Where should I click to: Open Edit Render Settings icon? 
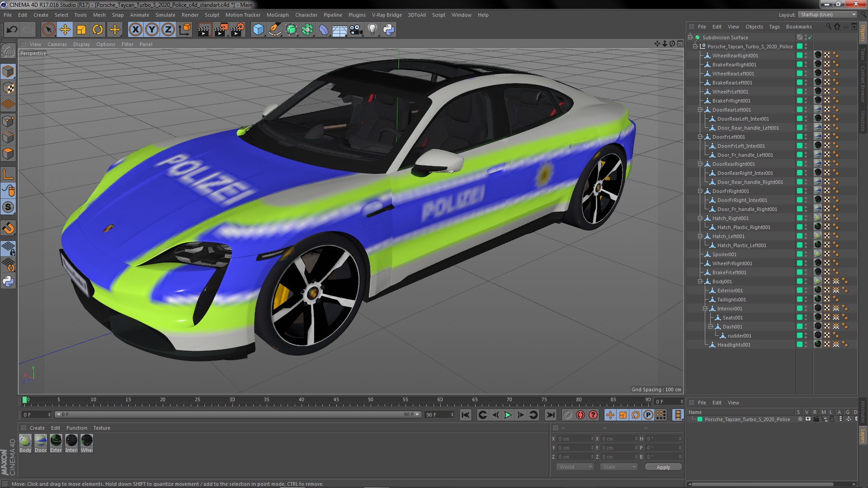coord(237,30)
